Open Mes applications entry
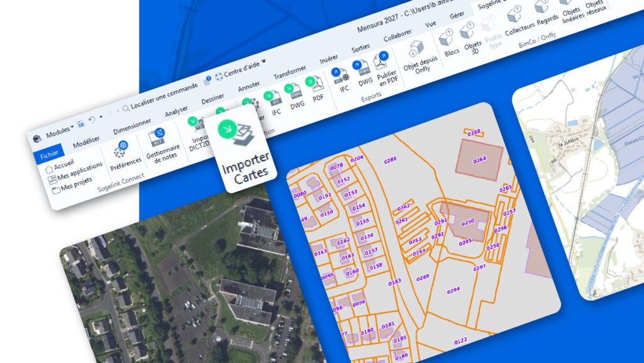Screen dimensions: 644x363 (75, 172)
